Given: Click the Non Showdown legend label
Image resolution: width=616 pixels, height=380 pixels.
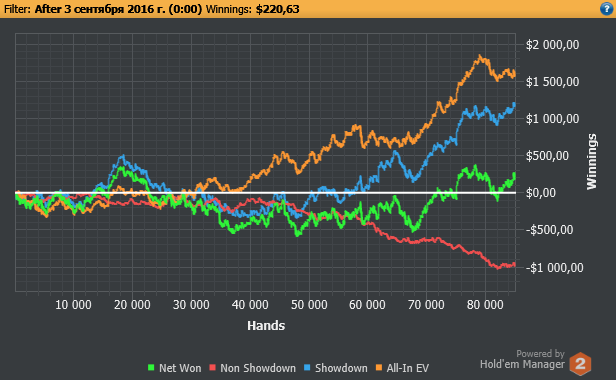Looking at the screenshot, I should (x=258, y=368).
